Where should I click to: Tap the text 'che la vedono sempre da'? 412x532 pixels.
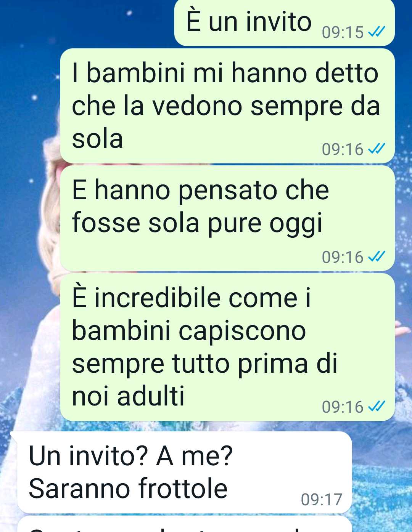(x=226, y=106)
